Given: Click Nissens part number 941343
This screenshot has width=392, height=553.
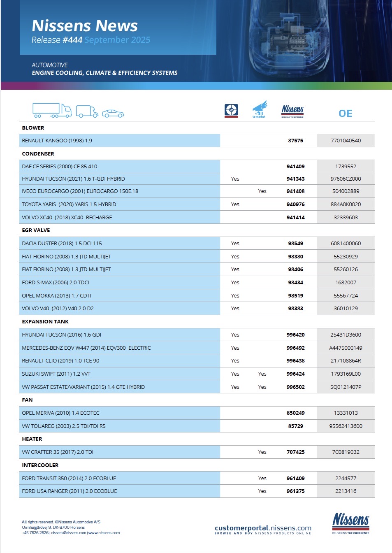Looking at the screenshot, I should point(295,179).
